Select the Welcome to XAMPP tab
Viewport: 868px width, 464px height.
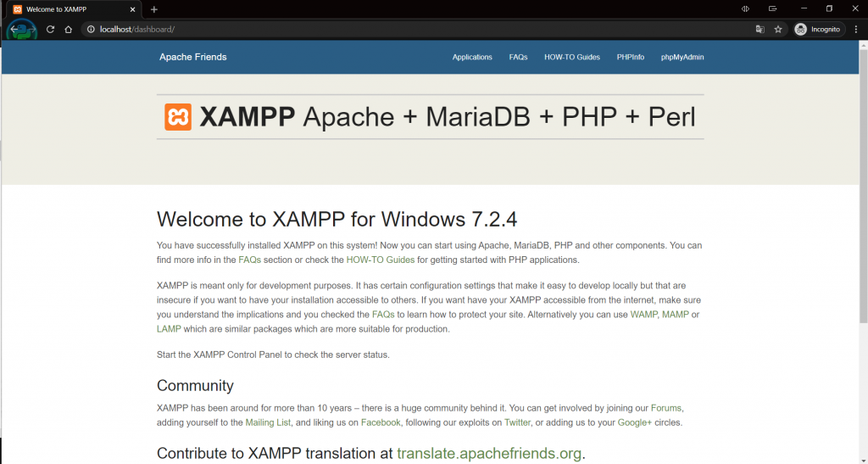click(x=75, y=9)
